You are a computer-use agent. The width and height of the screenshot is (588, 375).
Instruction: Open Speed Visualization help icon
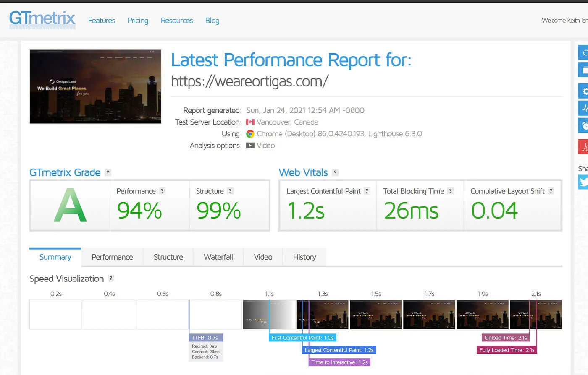point(111,278)
